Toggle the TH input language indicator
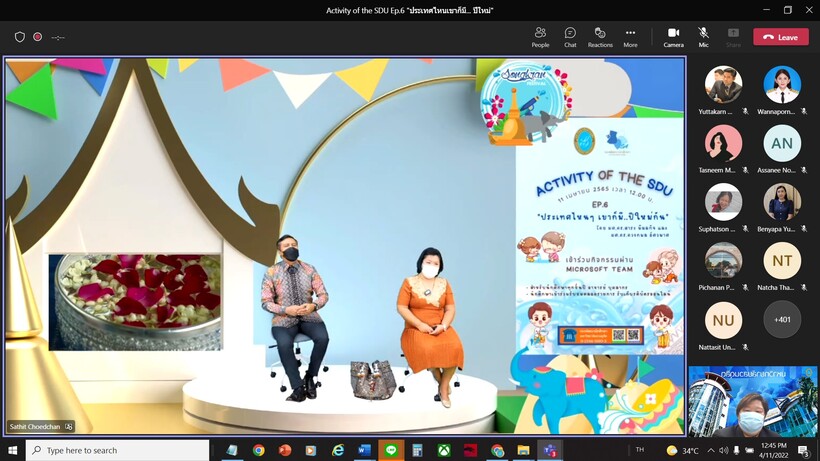 640,450
